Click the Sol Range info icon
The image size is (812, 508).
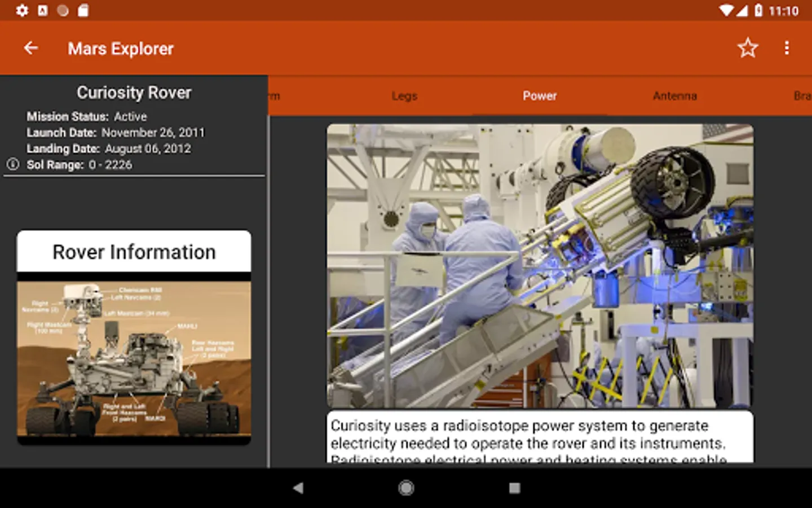coord(12,164)
